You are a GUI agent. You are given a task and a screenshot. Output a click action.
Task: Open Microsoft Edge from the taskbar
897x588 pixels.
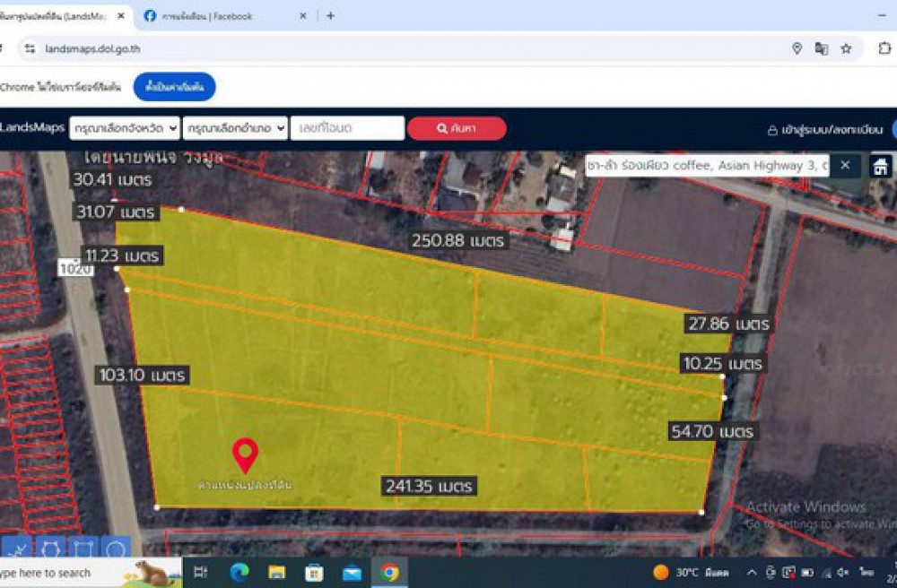point(239,573)
